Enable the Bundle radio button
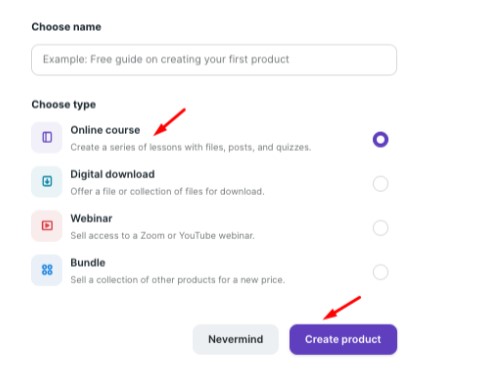The width and height of the screenshot is (486, 373). [380, 272]
